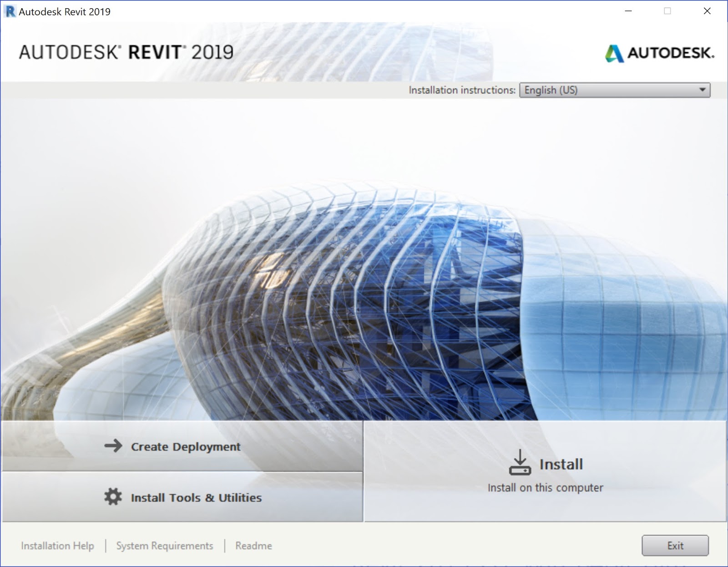The height and width of the screenshot is (567, 728).
Task: Click the 'Install Tools & Utilities' label
Action: tap(196, 498)
